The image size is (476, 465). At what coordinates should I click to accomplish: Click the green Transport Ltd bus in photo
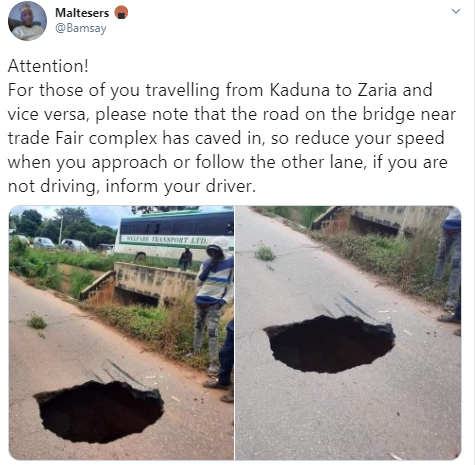173,235
